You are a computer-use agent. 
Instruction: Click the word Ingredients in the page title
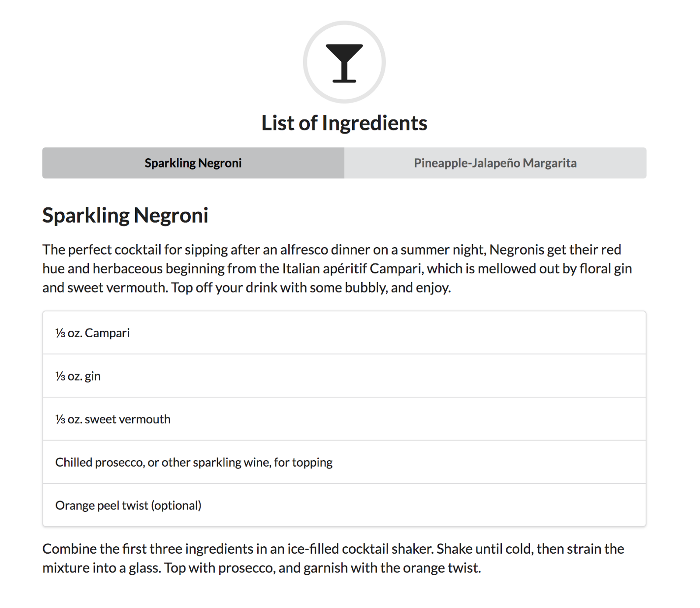tap(374, 123)
